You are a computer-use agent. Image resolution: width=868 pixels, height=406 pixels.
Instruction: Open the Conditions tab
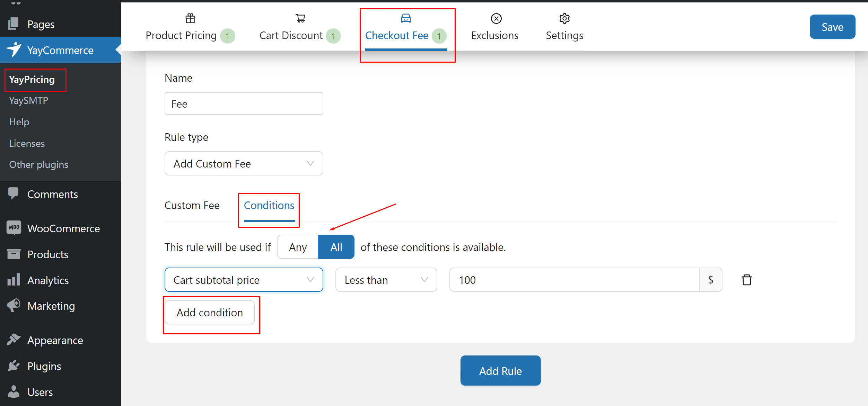point(269,206)
